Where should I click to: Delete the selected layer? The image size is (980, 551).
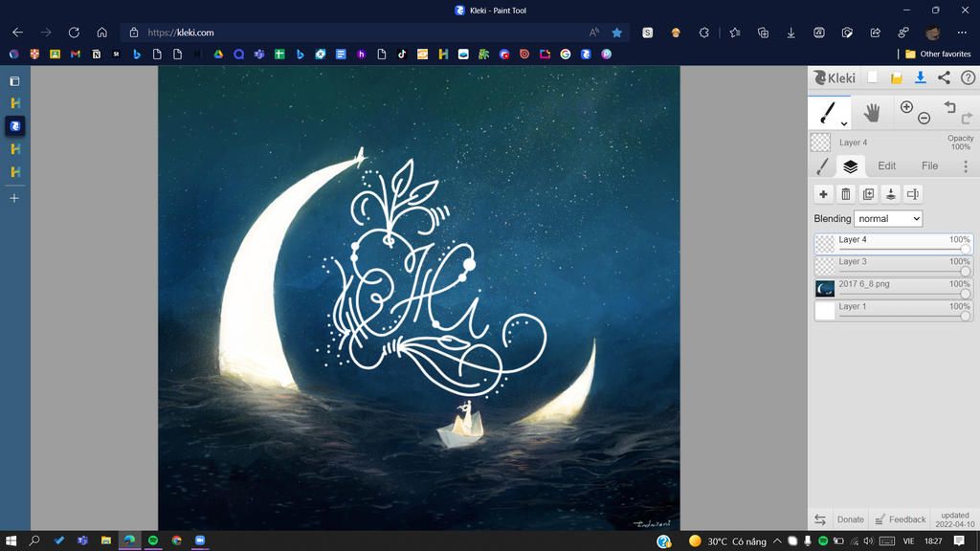pyautogui.click(x=846, y=194)
